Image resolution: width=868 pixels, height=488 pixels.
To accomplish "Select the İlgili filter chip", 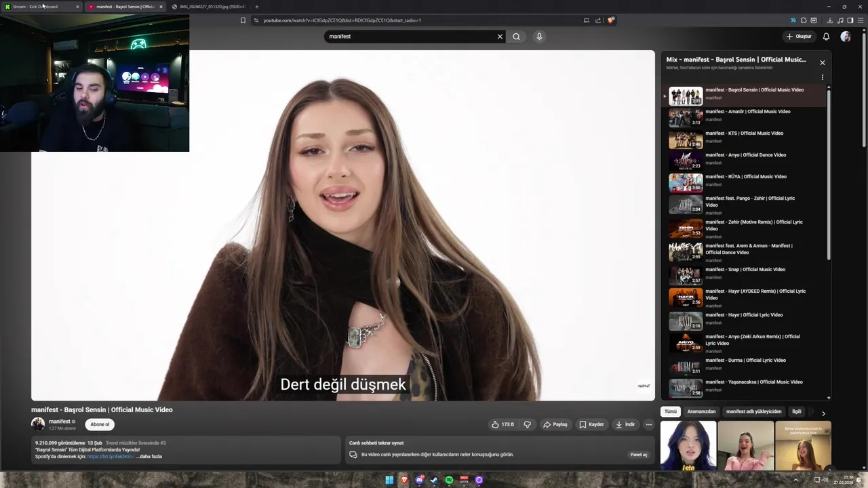I will [797, 411].
